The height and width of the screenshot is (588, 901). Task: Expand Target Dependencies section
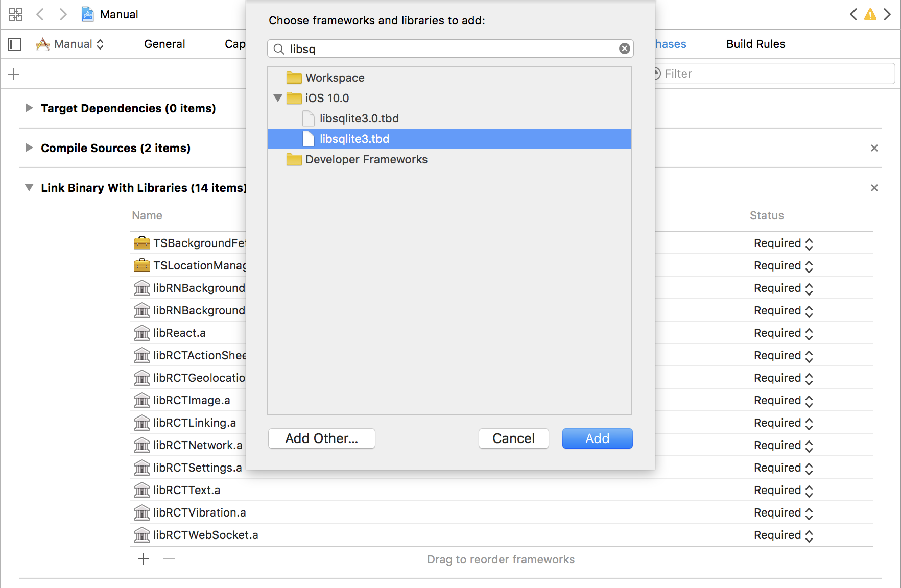(x=29, y=108)
